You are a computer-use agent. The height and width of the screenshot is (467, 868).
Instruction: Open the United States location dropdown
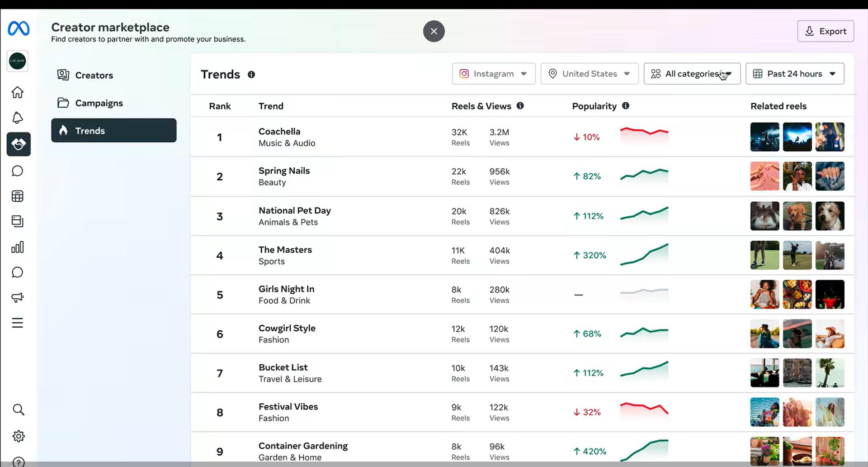(590, 74)
